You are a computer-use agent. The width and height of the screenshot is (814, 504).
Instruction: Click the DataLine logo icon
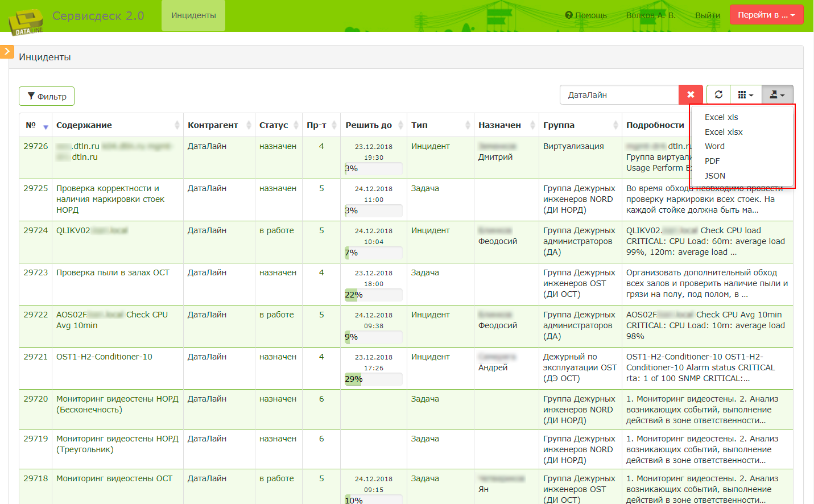[x=26, y=22]
